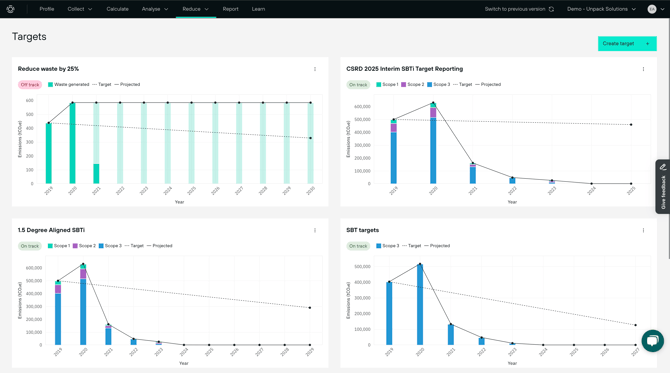Viewport: 670px width, 373px height.
Task: Open the Calculate menu item
Action: [118, 9]
